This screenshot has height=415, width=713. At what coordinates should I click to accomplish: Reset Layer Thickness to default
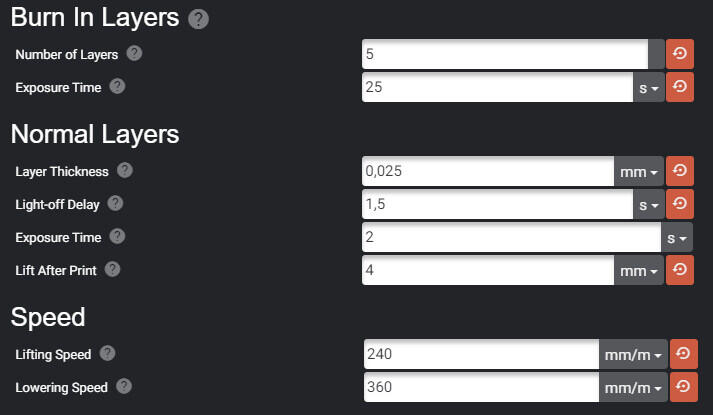click(680, 171)
